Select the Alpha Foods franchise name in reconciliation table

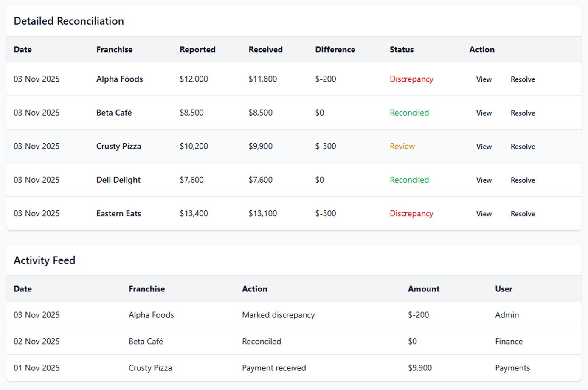pyautogui.click(x=119, y=79)
